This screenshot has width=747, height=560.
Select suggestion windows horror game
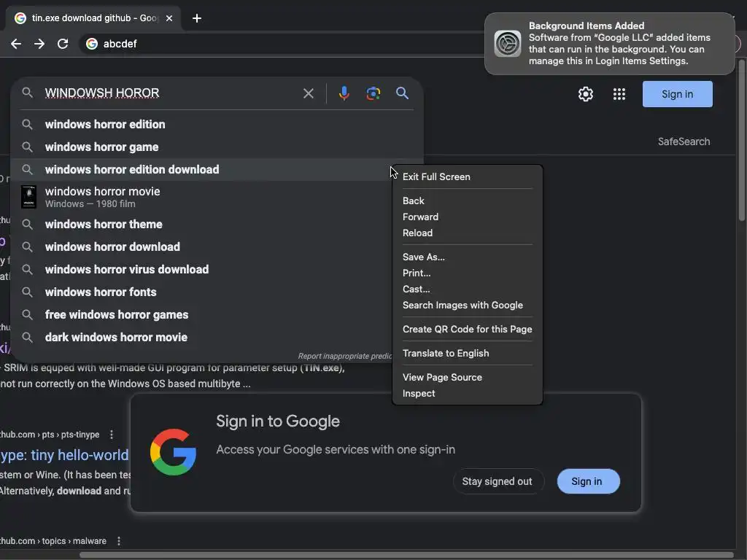tap(217, 147)
